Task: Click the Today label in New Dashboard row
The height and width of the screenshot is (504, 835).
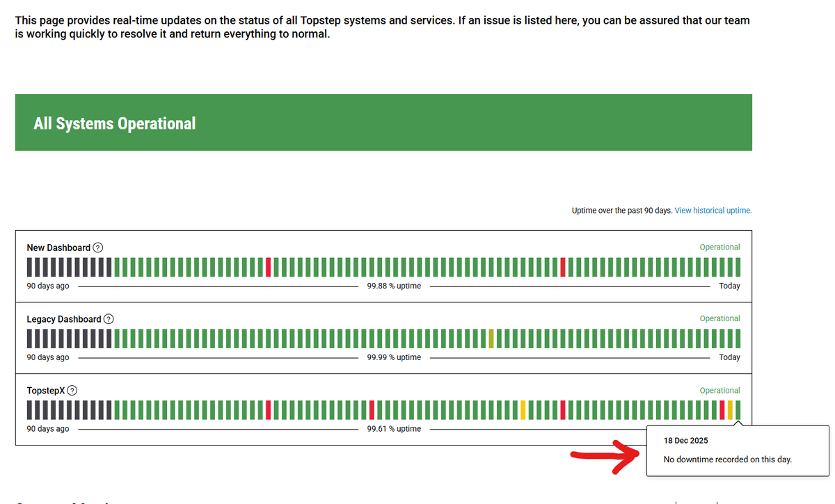Action: point(729,286)
